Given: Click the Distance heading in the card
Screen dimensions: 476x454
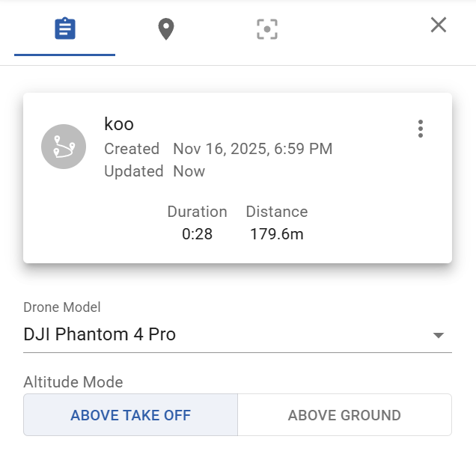Looking at the screenshot, I should [276, 212].
